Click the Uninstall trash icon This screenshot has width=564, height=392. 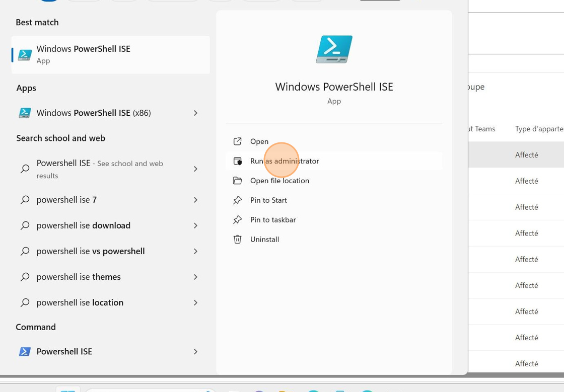[237, 240]
